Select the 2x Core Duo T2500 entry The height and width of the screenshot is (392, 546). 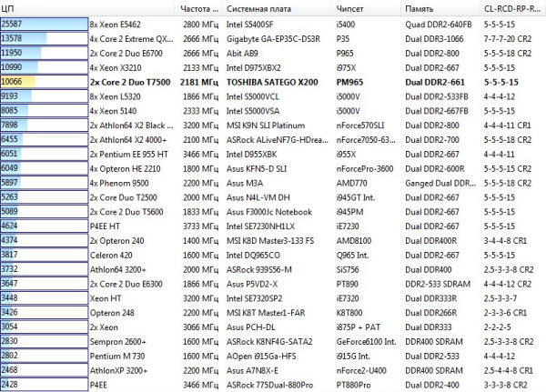124,197
